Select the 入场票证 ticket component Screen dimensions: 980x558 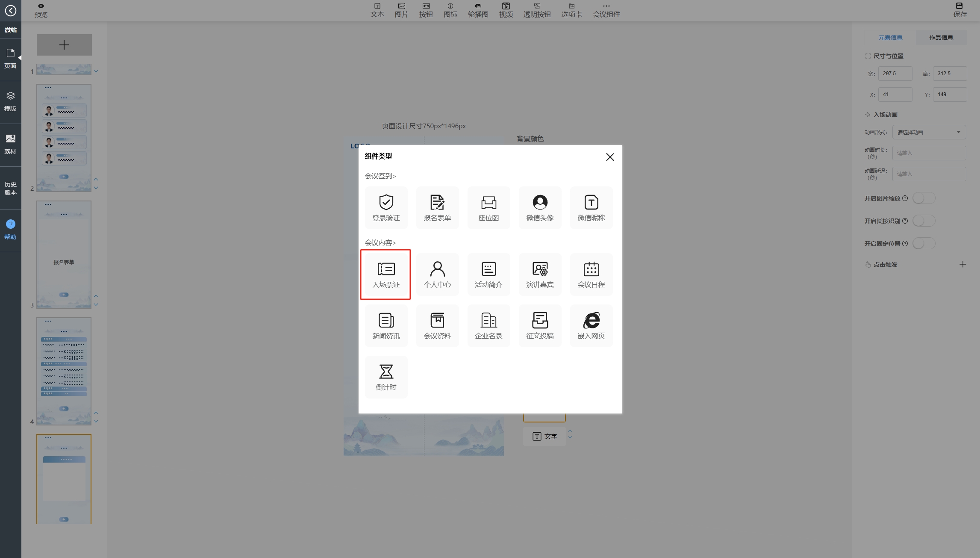point(386,274)
